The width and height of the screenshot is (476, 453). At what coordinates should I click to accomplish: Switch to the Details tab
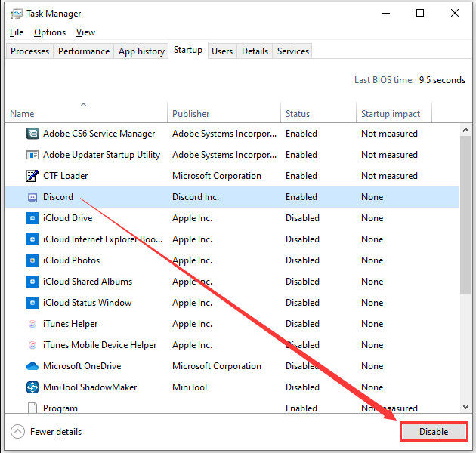point(255,51)
